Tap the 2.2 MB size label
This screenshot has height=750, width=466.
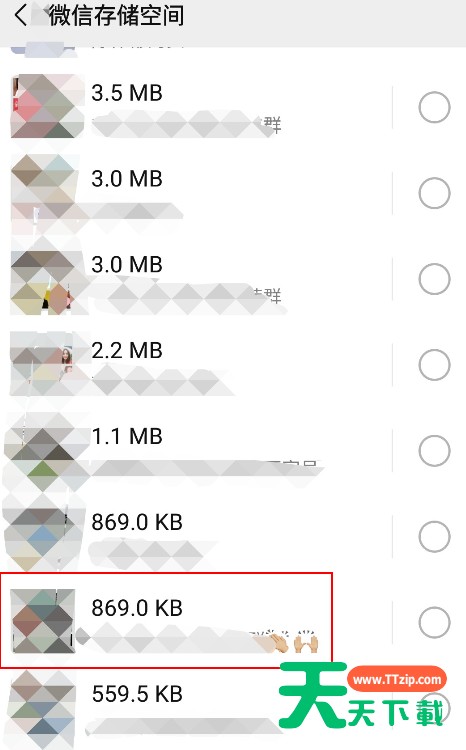[x=127, y=350]
